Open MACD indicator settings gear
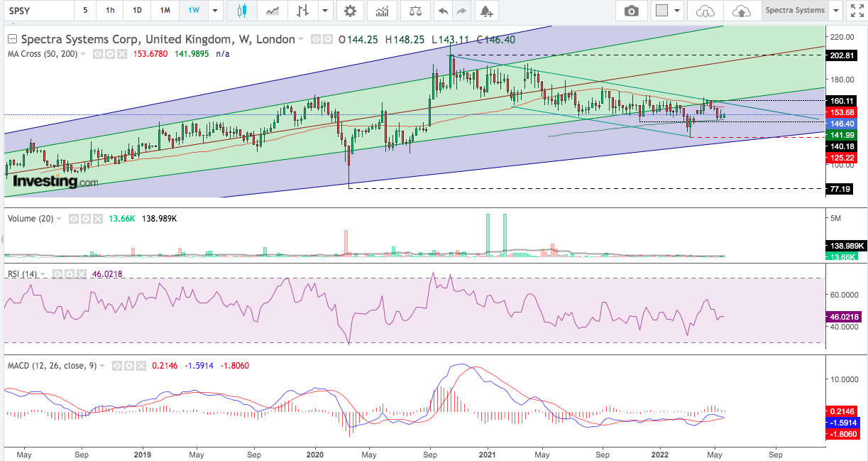Screen dimensions: 868x461 (129, 366)
